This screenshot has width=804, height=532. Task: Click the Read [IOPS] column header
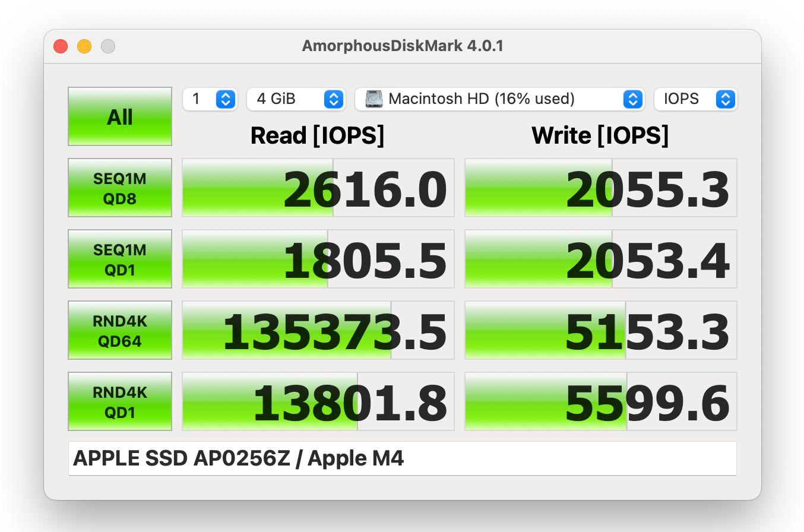pyautogui.click(x=317, y=135)
